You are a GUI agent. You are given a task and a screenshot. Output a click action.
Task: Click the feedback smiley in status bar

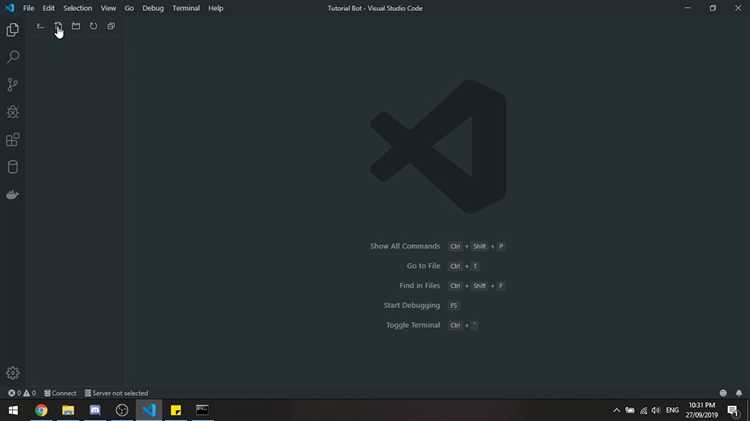723,393
